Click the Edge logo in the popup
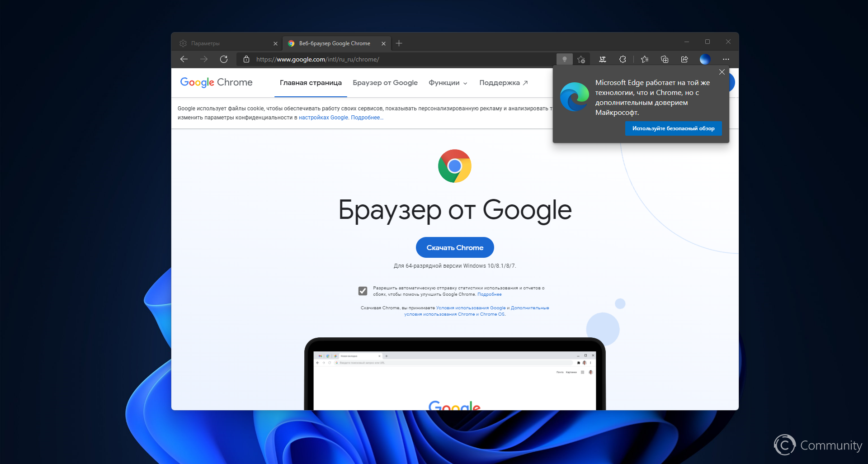The width and height of the screenshot is (868, 464). [575, 97]
